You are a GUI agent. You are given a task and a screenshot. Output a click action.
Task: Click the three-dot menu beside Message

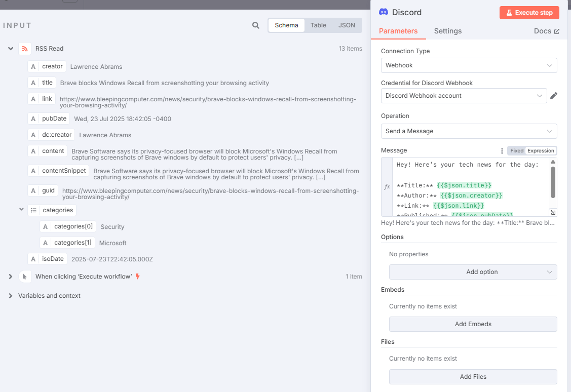click(x=502, y=151)
